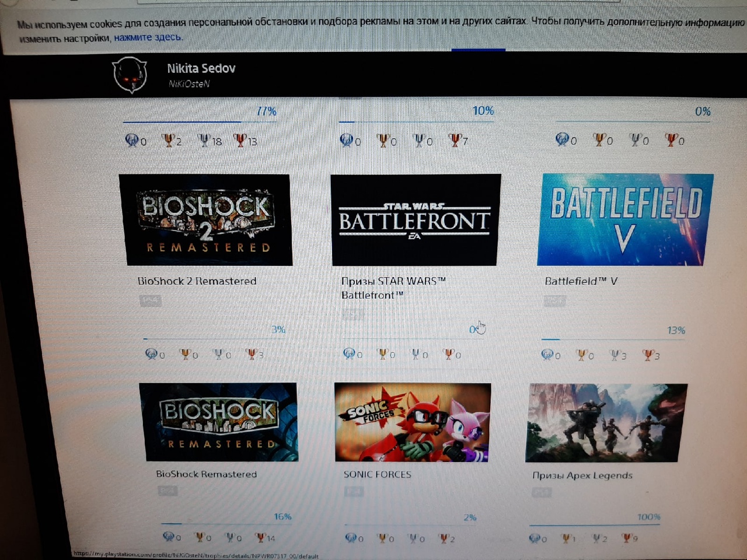Viewport: 747px width, 560px height.
Task: Click the 2% value for SONIC FORCES
Action: click(x=470, y=517)
